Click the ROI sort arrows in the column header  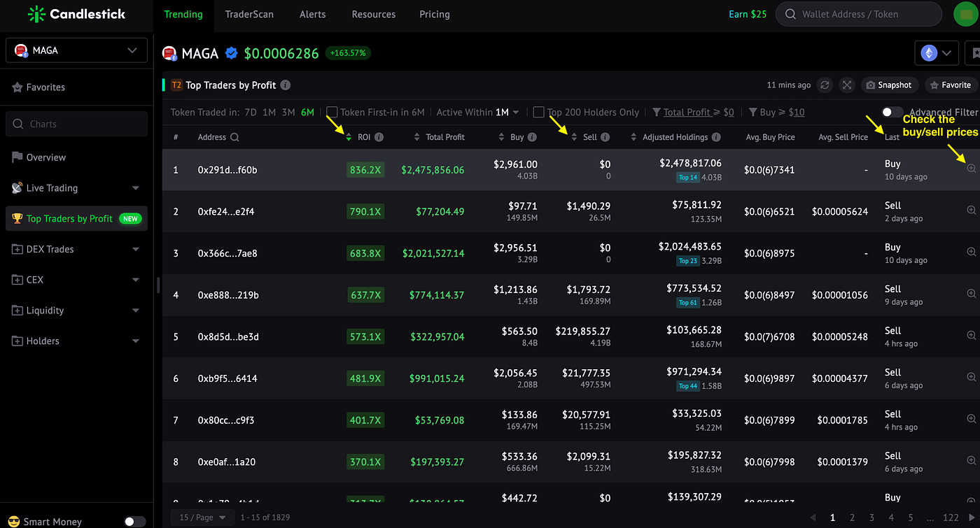(x=349, y=137)
